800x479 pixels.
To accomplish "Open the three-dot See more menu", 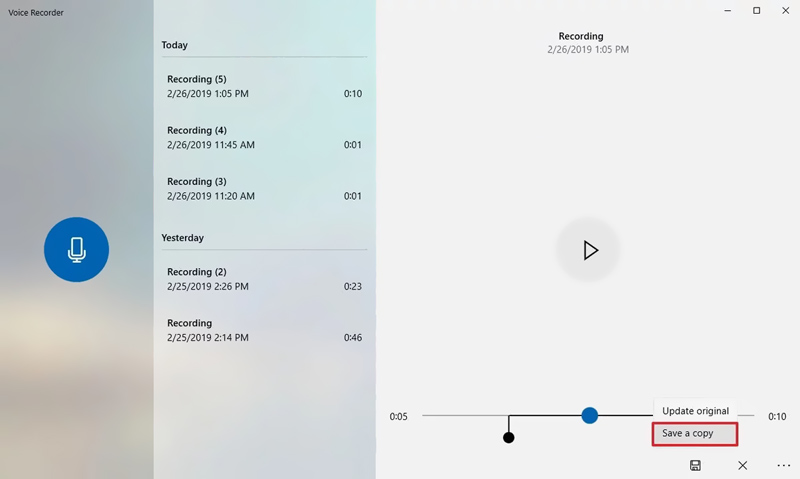I will coord(783,466).
